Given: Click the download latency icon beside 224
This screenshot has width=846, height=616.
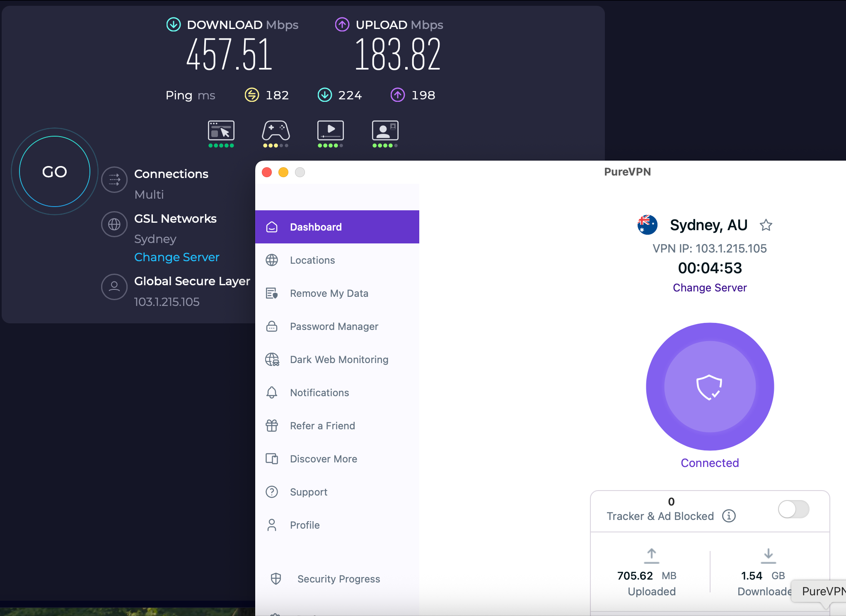Looking at the screenshot, I should coord(325,95).
